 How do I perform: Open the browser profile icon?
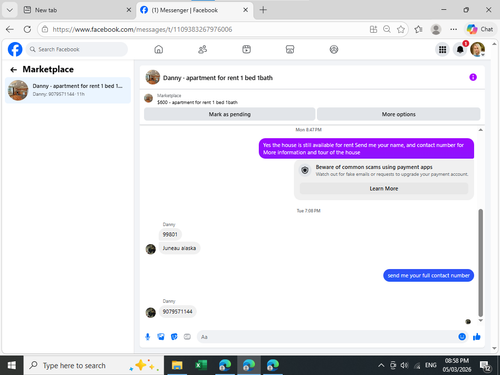tap(436, 29)
